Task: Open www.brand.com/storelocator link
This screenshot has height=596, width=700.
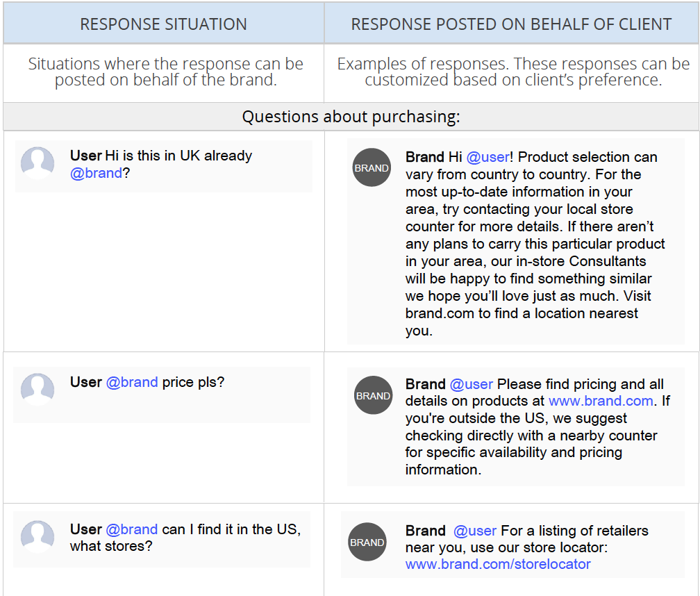Action: 498,564
